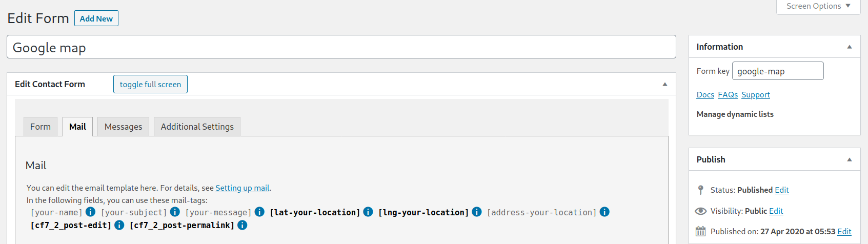Click the Form key input field
The image size is (868, 244).
778,71
